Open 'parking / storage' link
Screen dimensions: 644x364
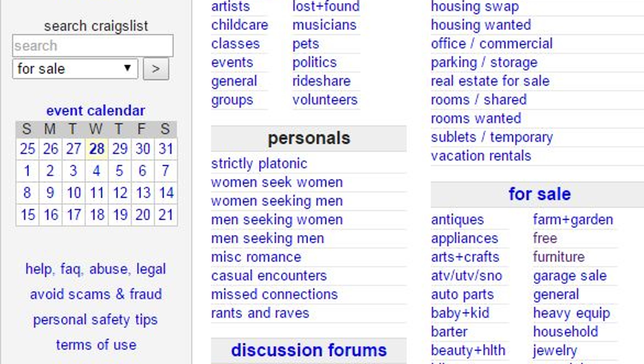(x=484, y=63)
